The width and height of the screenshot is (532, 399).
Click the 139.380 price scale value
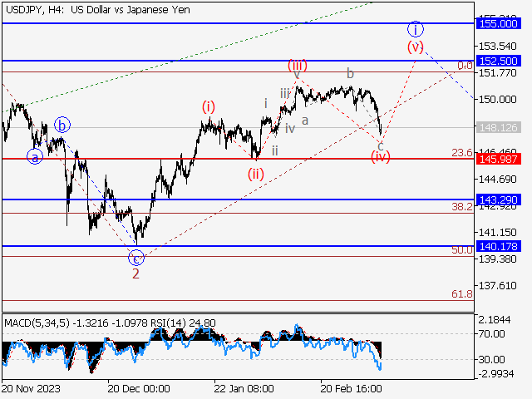pyautogui.click(x=497, y=259)
